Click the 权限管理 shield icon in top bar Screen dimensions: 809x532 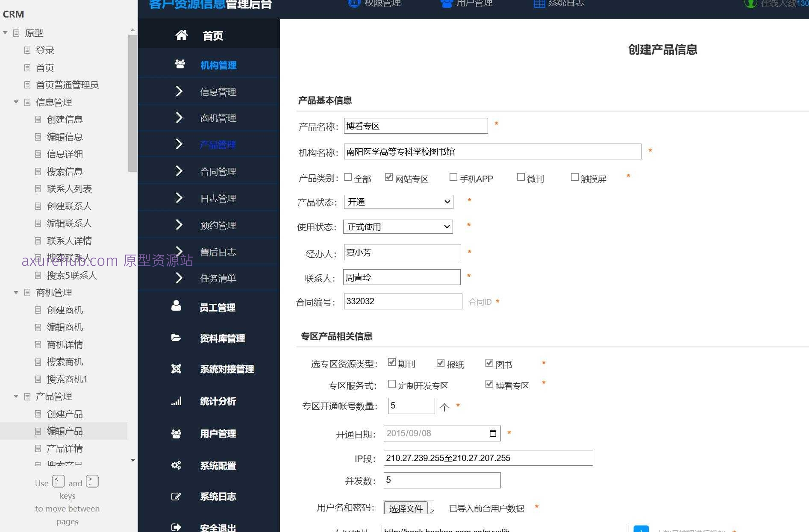354,3
